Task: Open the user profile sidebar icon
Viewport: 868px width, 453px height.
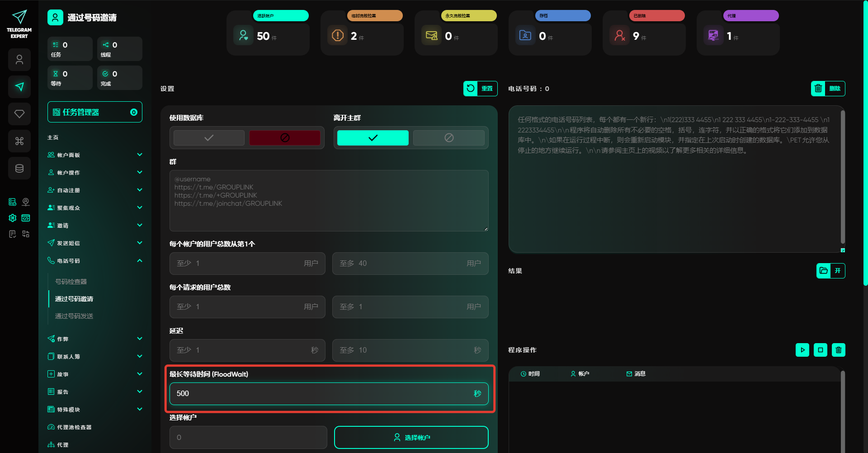Action: pos(19,60)
